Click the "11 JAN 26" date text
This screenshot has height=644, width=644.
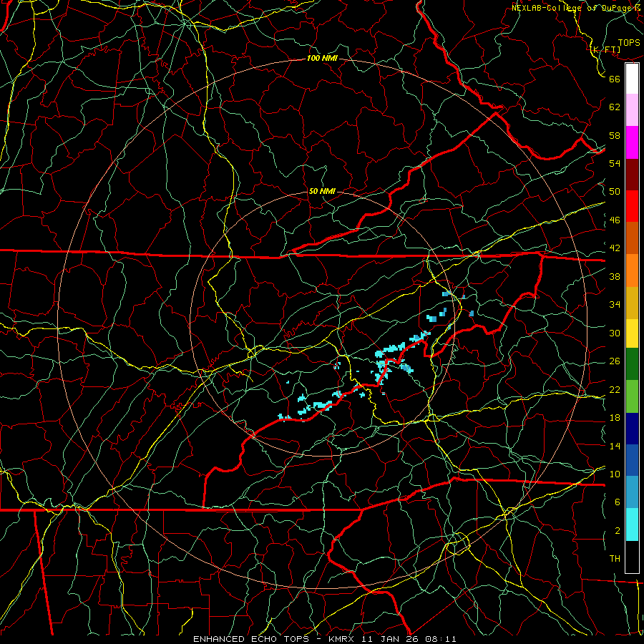point(391,639)
